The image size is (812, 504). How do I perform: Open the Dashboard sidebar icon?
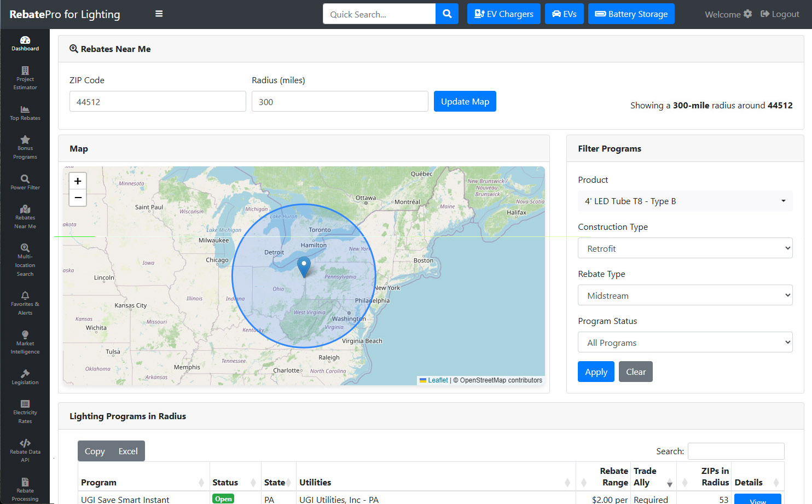[x=25, y=43]
